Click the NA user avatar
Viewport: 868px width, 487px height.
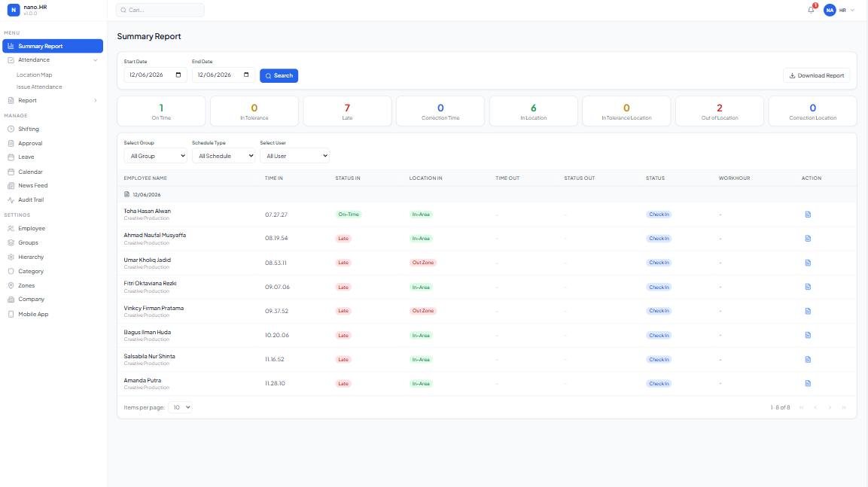click(x=830, y=10)
